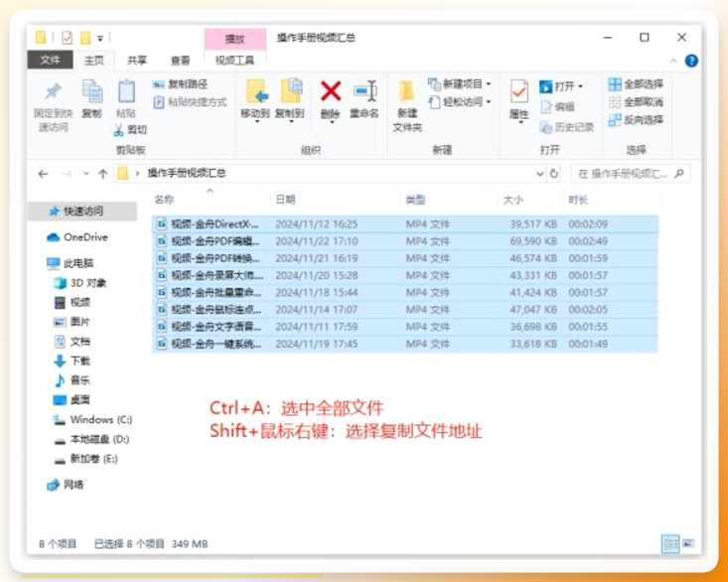Click the Properties (属性) icon
Image resolution: width=728 pixels, height=582 pixels.
pos(519,91)
